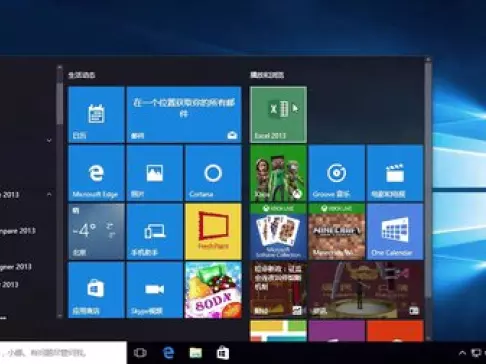This screenshot has width=486, height=364.
Task: Launch the Cortana tile
Action: pos(213,173)
